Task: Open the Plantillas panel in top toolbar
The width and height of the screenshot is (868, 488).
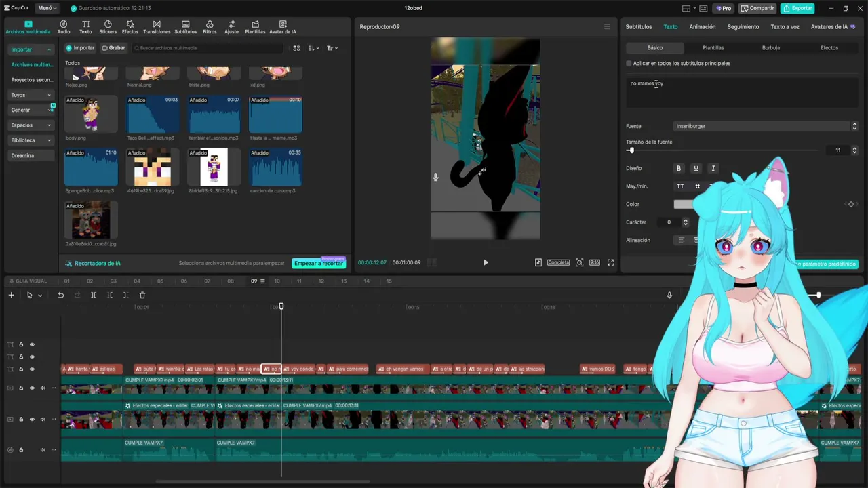Action: [x=255, y=27]
